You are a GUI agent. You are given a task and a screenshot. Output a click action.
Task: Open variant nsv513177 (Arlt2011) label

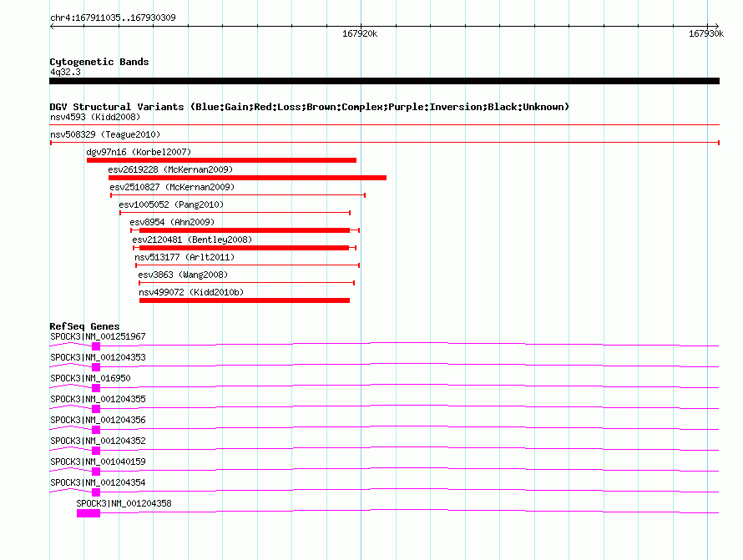point(184,257)
